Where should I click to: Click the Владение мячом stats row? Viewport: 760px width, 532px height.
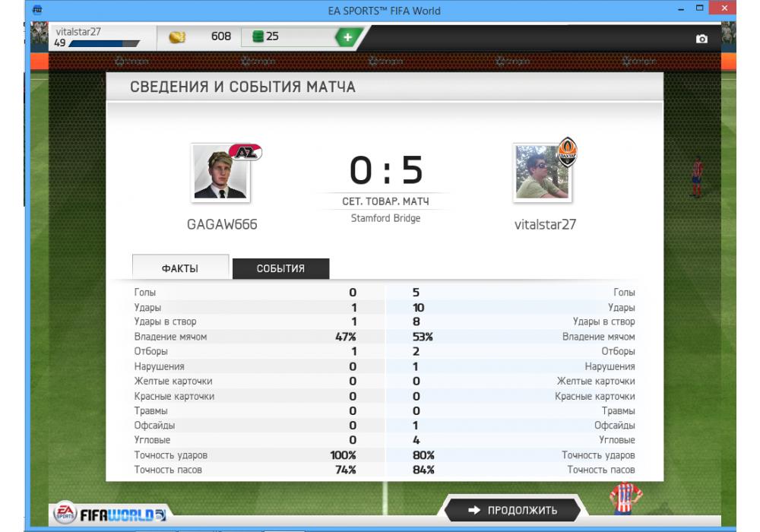385,337
